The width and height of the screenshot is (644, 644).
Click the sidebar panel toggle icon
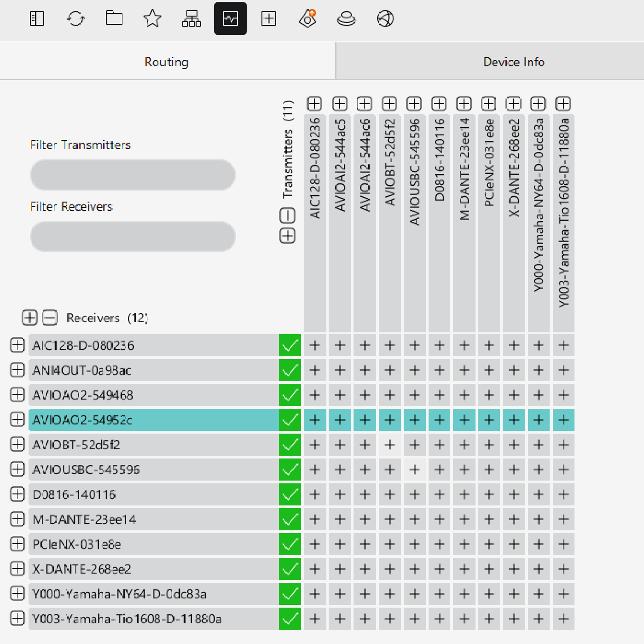point(37,19)
